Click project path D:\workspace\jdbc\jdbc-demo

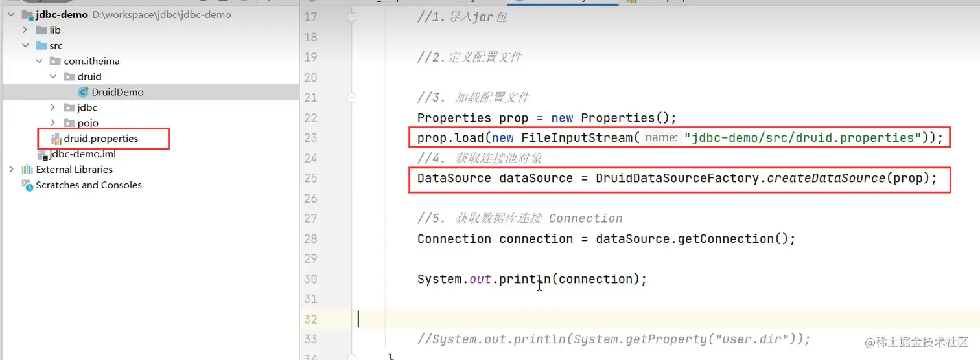[x=162, y=14]
